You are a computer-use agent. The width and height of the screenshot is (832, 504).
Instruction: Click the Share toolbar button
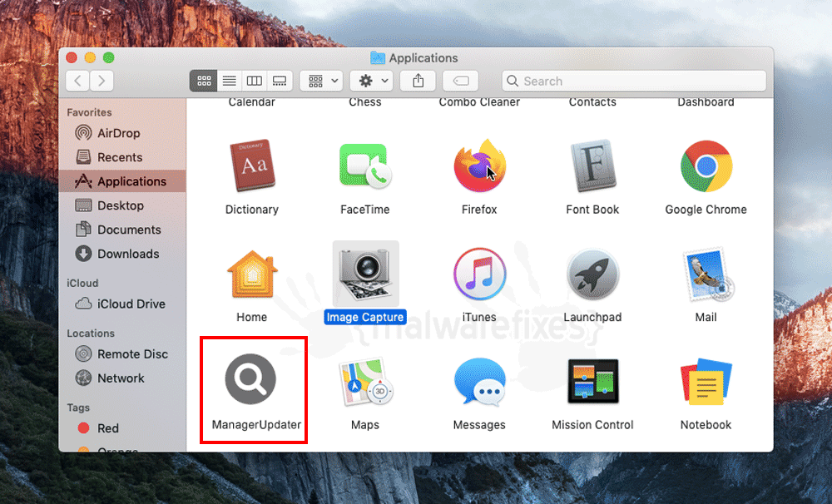(x=418, y=81)
